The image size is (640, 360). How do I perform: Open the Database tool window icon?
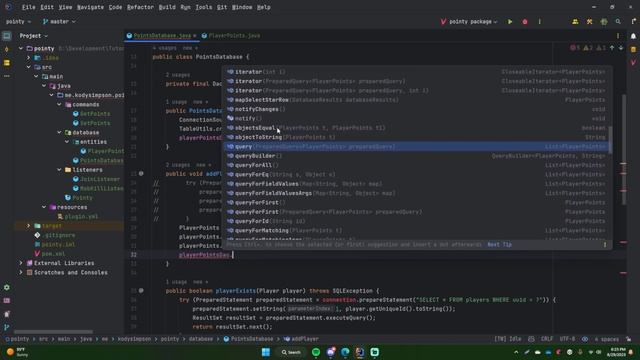point(633,49)
